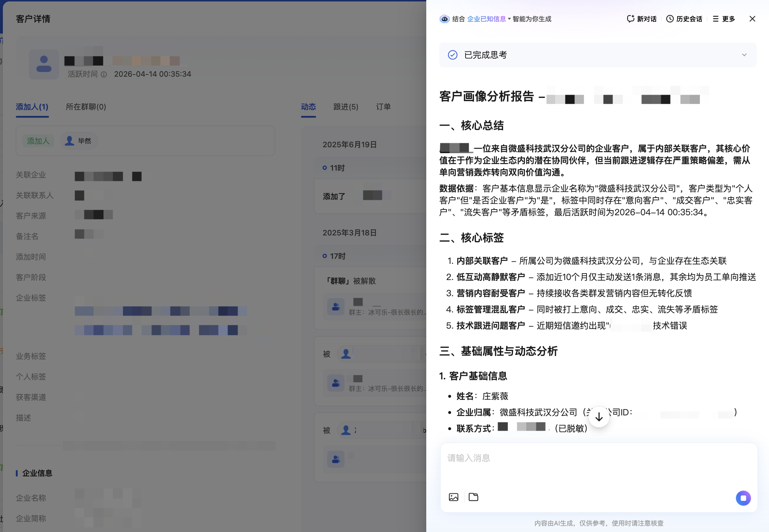Switch to 添加人(1) tab

tap(32, 107)
